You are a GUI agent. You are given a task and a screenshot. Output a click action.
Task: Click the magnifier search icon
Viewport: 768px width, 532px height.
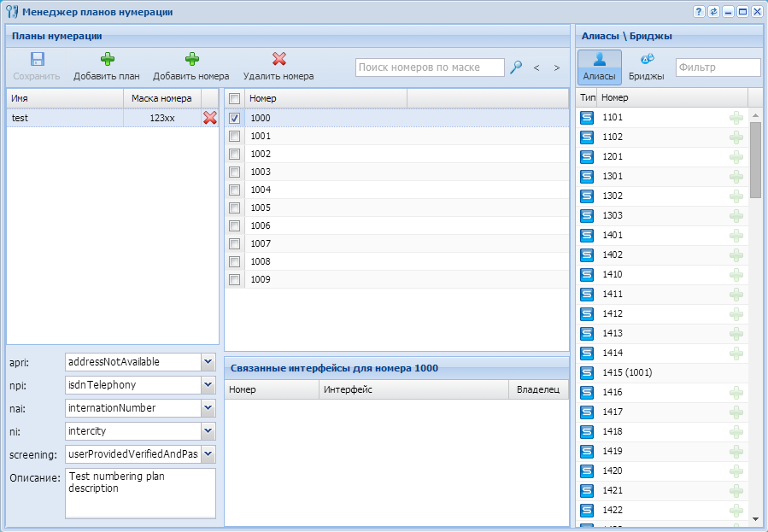pyautogui.click(x=516, y=67)
